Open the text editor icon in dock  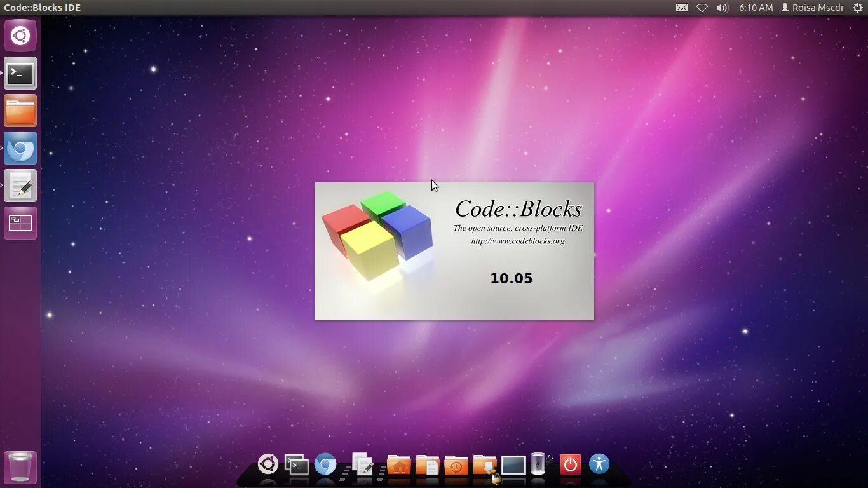pos(363,464)
